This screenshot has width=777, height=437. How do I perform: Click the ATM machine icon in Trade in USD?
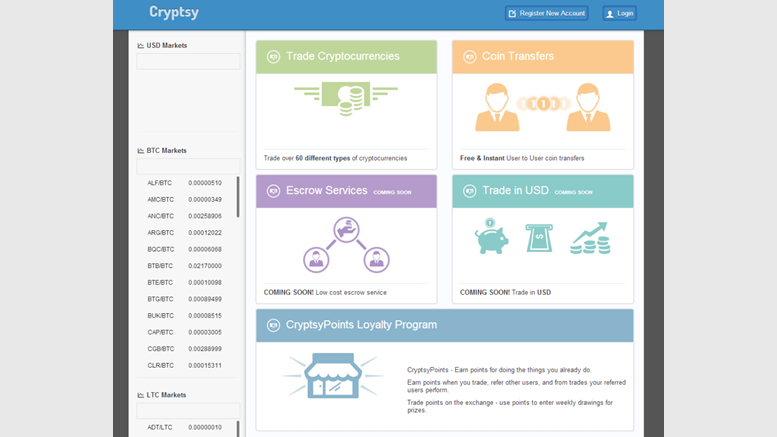pyautogui.click(x=539, y=238)
